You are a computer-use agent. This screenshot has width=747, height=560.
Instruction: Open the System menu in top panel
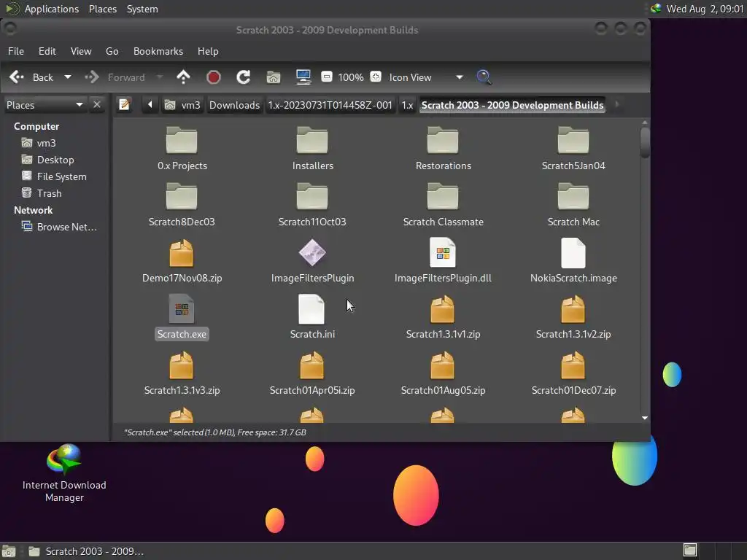click(x=142, y=9)
